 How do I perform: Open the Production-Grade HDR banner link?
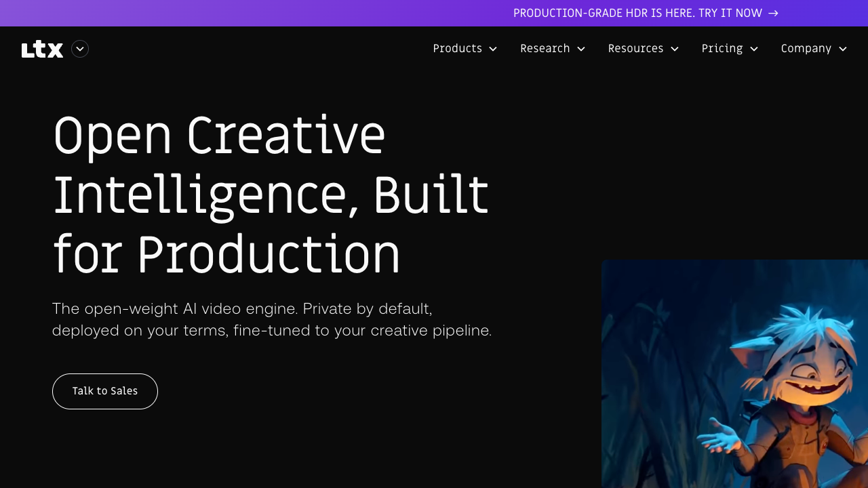pyautogui.click(x=646, y=13)
